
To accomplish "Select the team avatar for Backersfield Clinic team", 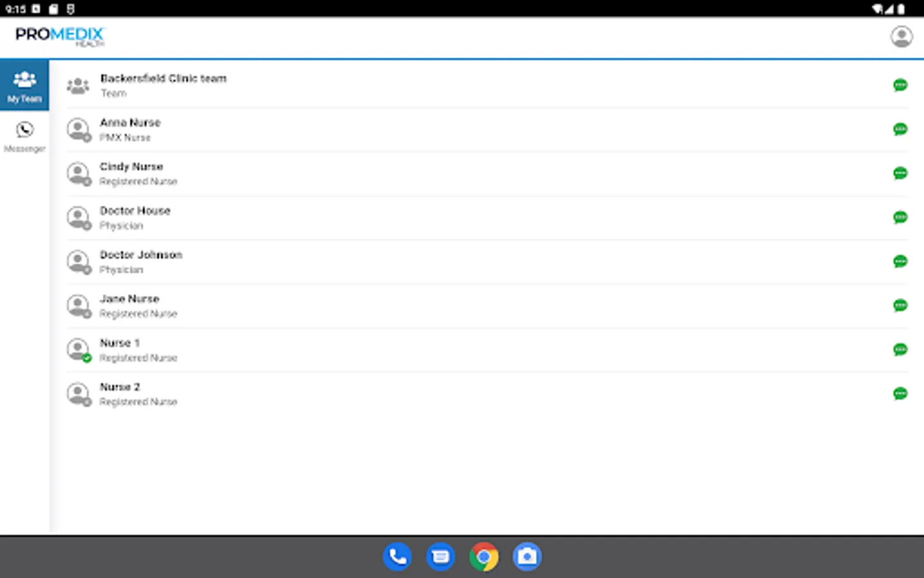I will click(x=78, y=85).
